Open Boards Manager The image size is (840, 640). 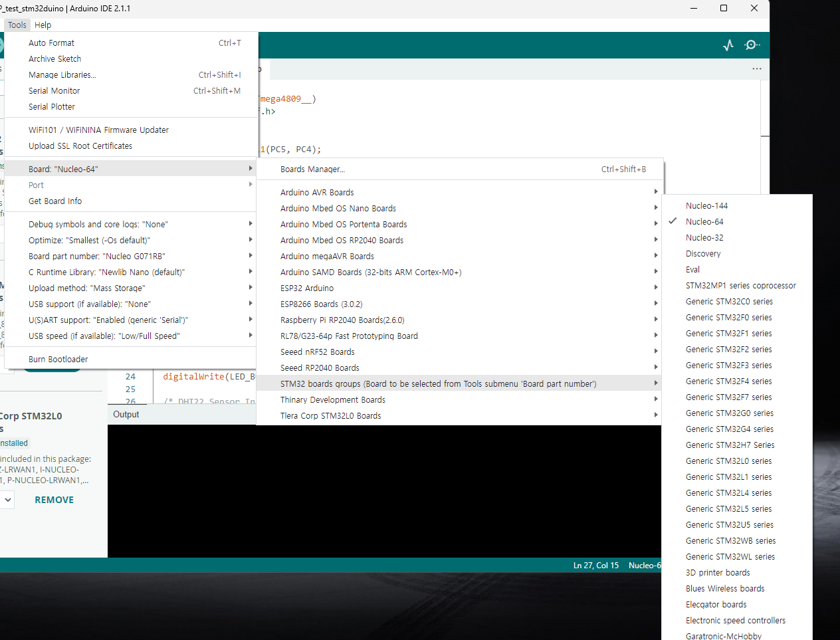[x=459, y=169]
